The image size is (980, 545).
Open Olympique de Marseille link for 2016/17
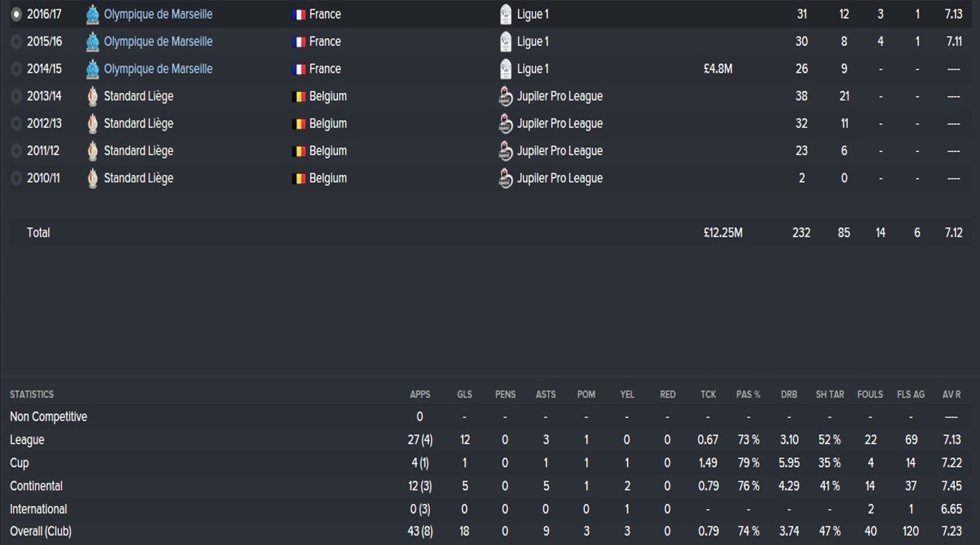click(x=158, y=14)
